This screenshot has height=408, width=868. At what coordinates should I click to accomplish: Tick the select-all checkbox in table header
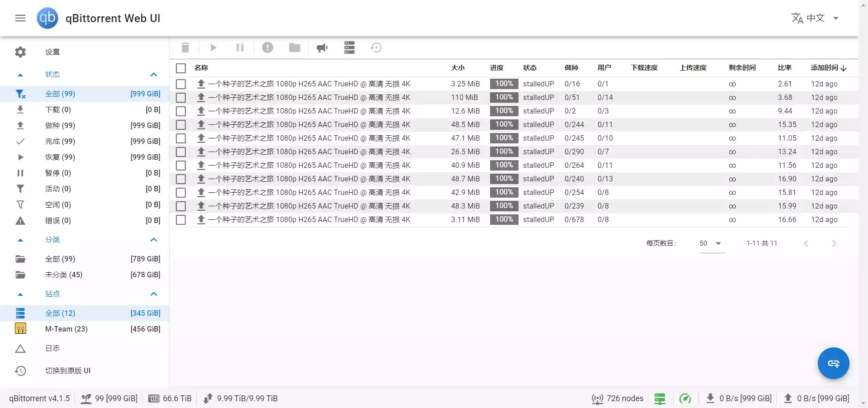(181, 68)
